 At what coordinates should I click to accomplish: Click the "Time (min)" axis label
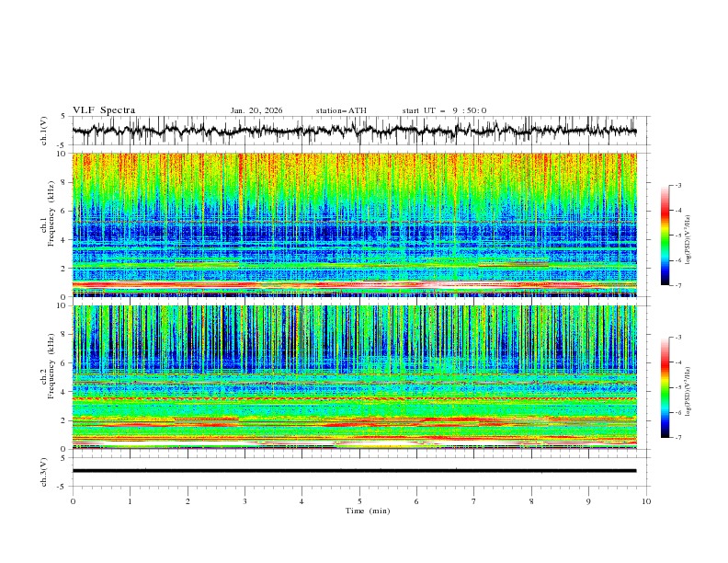pyautogui.click(x=368, y=511)
